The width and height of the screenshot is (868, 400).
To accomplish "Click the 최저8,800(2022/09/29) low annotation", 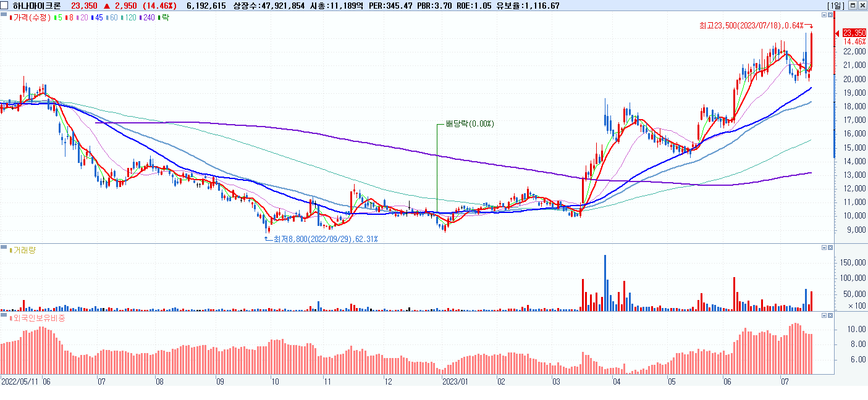I will click(325, 239).
